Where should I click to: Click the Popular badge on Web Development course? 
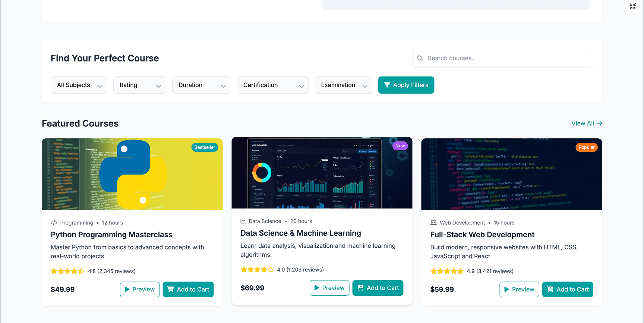click(x=586, y=147)
